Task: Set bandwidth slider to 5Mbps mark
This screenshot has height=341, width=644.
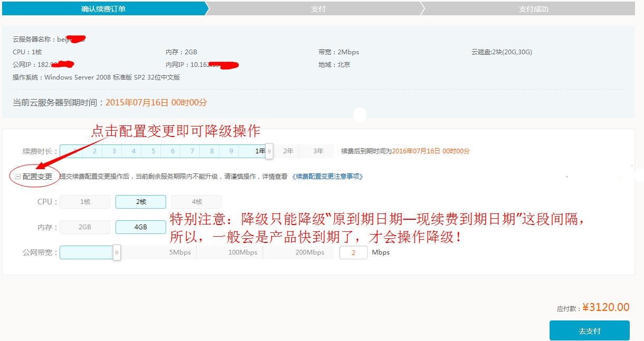Action: [x=180, y=252]
